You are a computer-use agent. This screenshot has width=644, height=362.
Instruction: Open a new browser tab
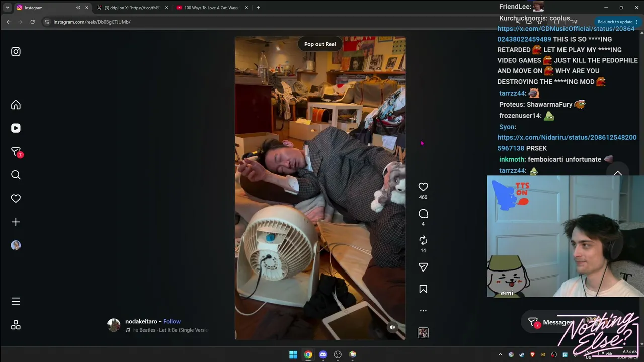(258, 8)
